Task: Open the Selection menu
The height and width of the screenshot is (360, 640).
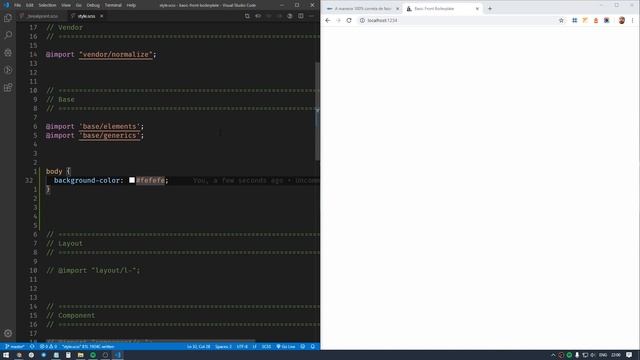Action: [47, 5]
